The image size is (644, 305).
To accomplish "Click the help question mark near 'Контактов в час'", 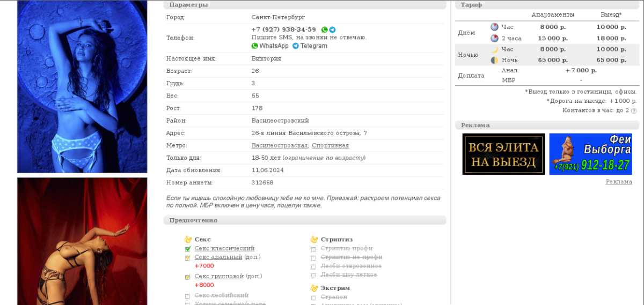I will point(634,111).
